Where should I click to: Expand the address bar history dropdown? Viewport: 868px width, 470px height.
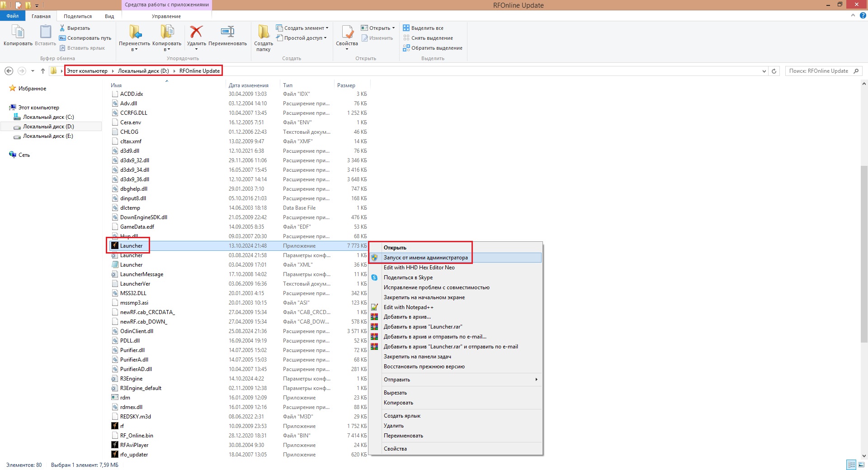[764, 71]
